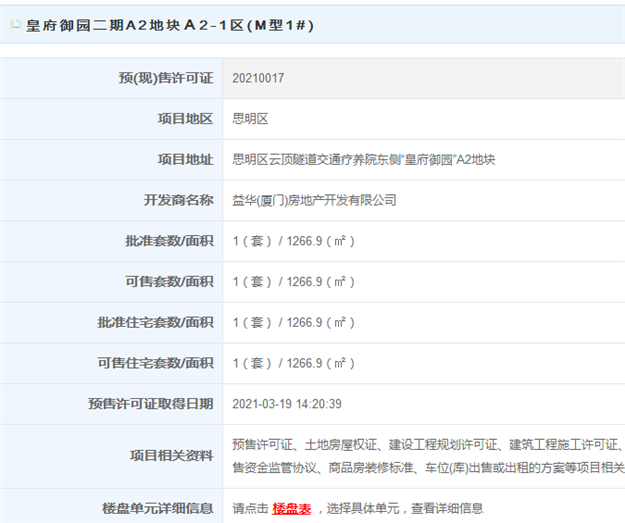The image size is (625, 523).
Task: Open the red 楼盘表 link
Action: point(291,508)
